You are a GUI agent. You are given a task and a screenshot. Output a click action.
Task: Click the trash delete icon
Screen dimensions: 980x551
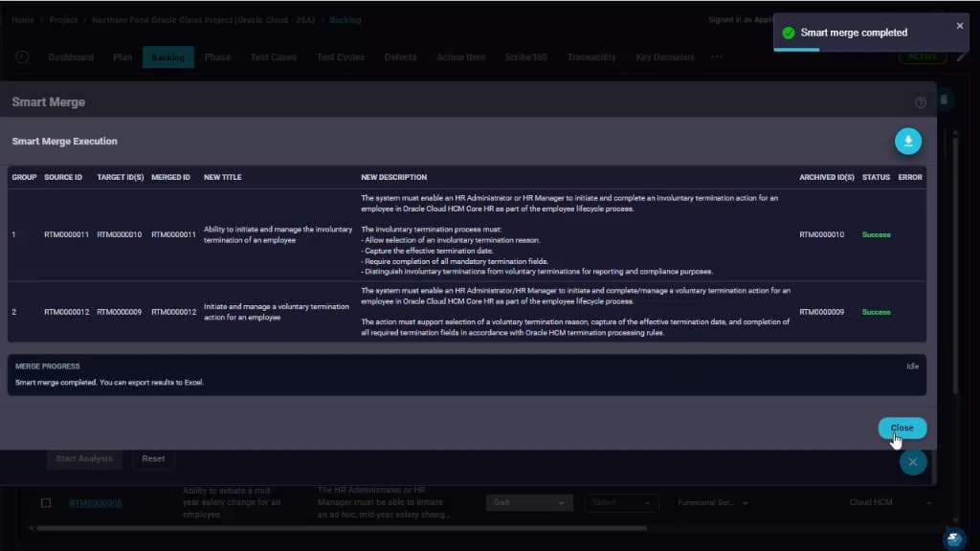coord(944,99)
